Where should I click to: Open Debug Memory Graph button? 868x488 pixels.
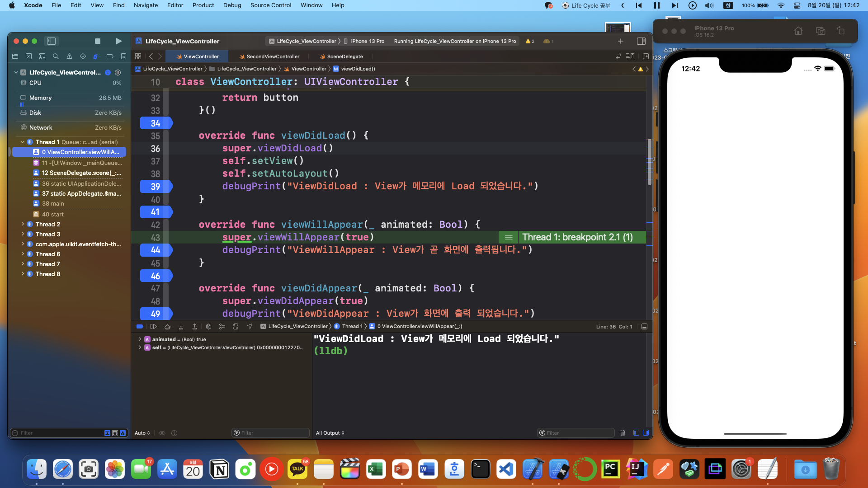pos(222,326)
